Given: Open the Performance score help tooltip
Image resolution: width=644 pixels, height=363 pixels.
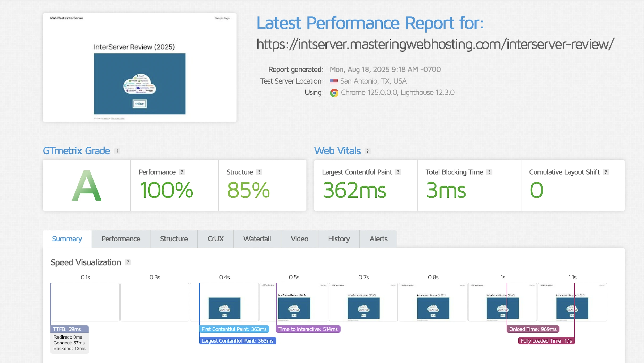Looking at the screenshot, I should point(182,172).
